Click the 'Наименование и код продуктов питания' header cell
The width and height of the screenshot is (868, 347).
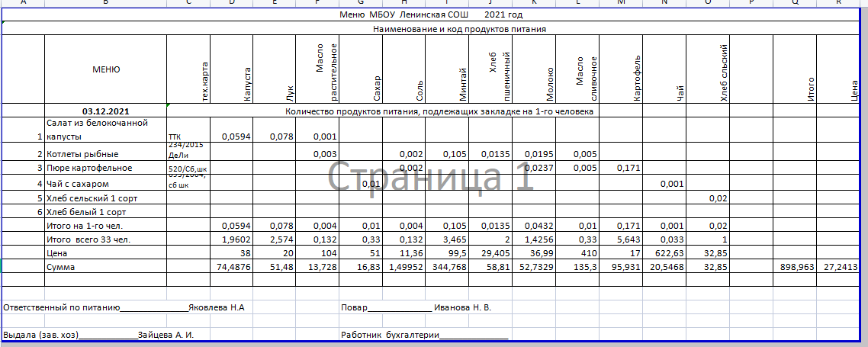459,29
